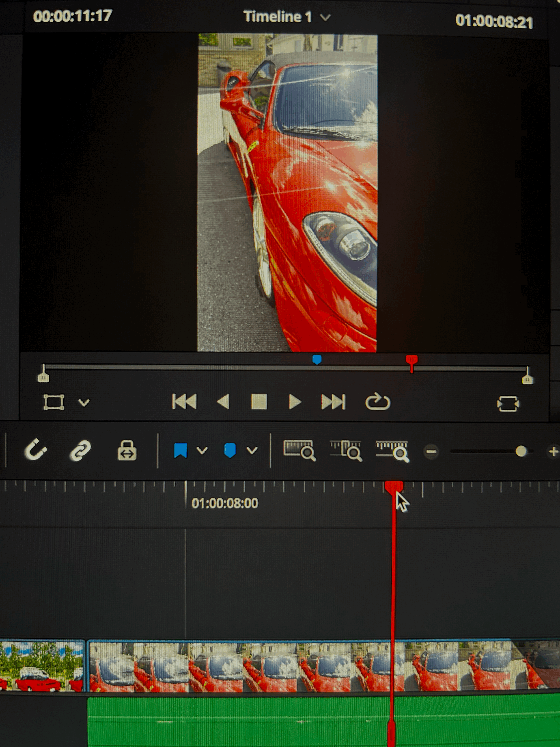Play the timeline forward

[x=295, y=402]
